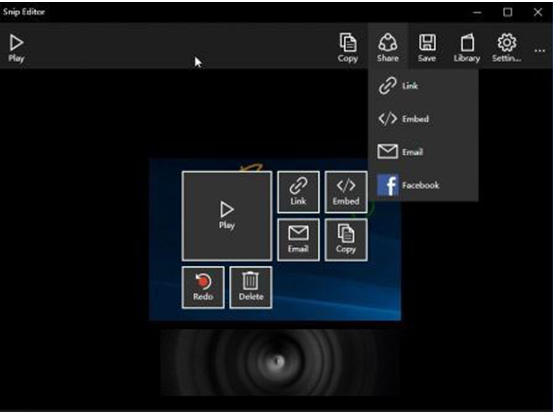553x414 pixels.
Task: Click the Copy icon in the top toolbar
Action: 348,48
